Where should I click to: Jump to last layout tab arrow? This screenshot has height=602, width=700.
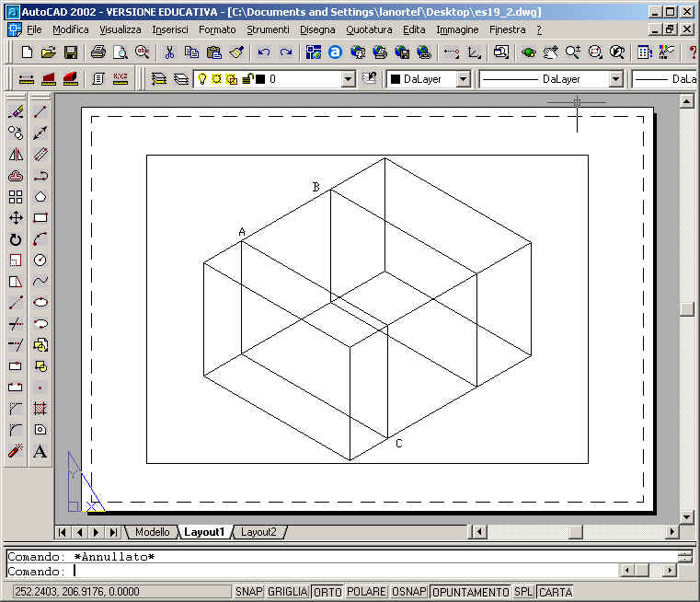pyautogui.click(x=113, y=532)
